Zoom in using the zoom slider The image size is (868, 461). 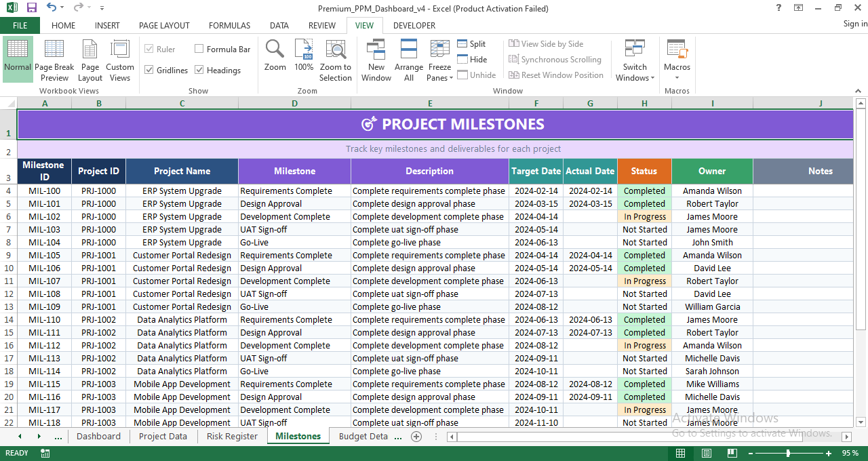[827, 453]
